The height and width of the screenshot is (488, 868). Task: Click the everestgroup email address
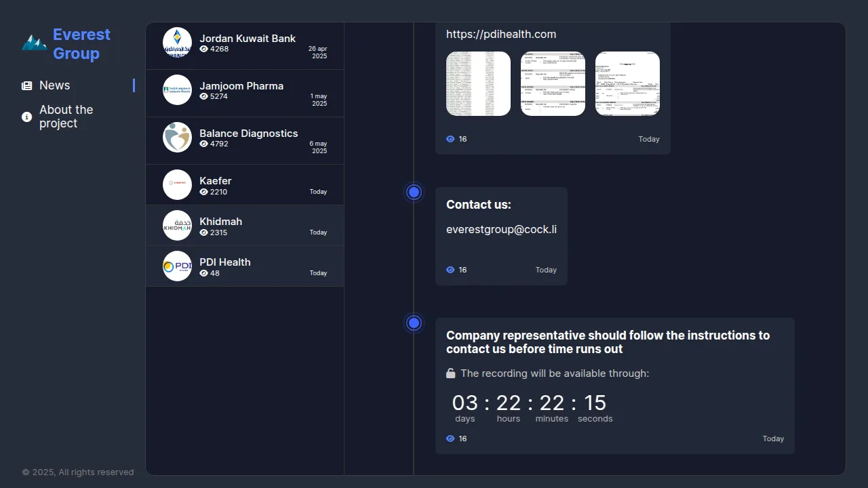point(501,230)
